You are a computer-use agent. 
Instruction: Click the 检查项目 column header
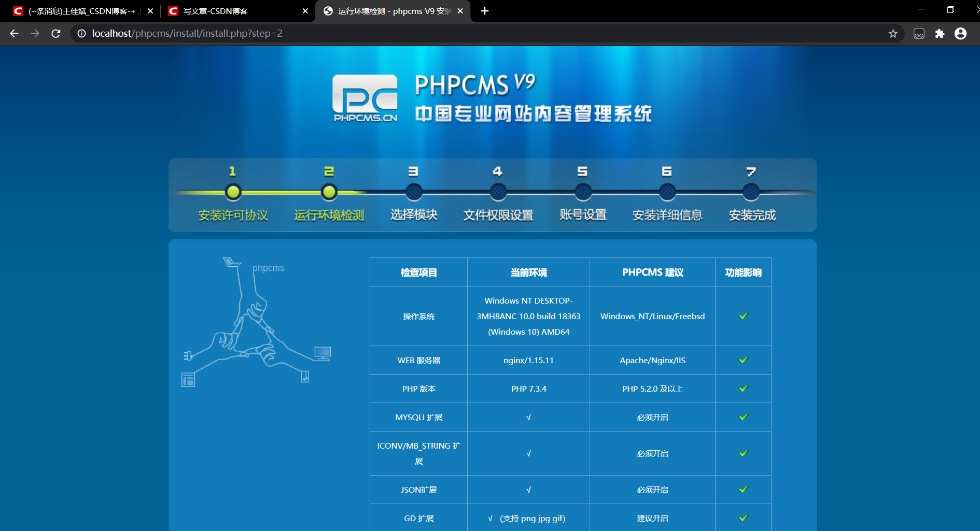click(419, 272)
